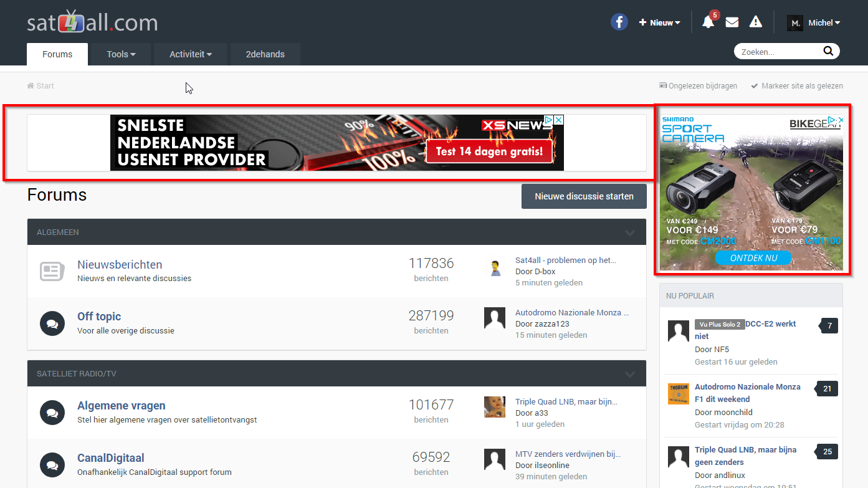
Task: Click the Off topic speech bubble icon
Action: 52,323
